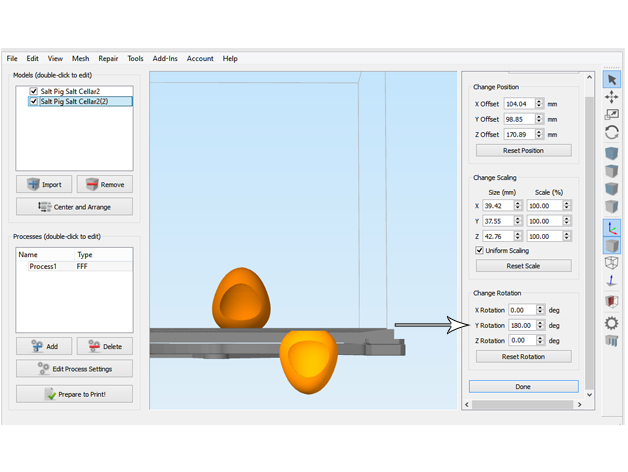Toggle the Salt Pig Salt Cellar2(2) checkbox
Image resolution: width=628 pixels, height=472 pixels.
(33, 101)
